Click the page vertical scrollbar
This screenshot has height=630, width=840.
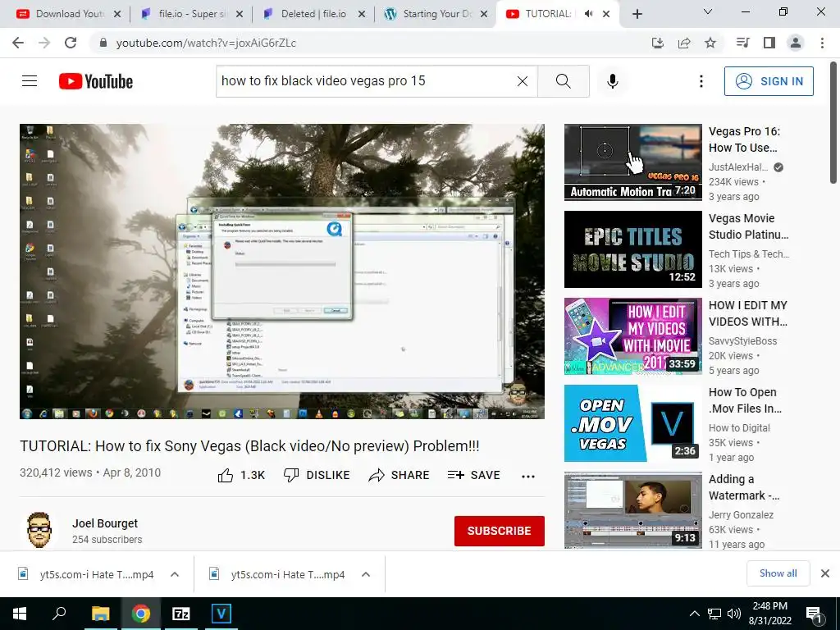click(x=834, y=123)
